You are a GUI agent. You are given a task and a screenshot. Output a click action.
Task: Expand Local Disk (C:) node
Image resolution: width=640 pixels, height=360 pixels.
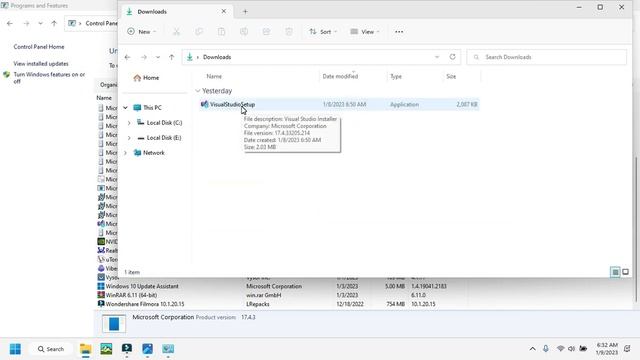(129, 123)
